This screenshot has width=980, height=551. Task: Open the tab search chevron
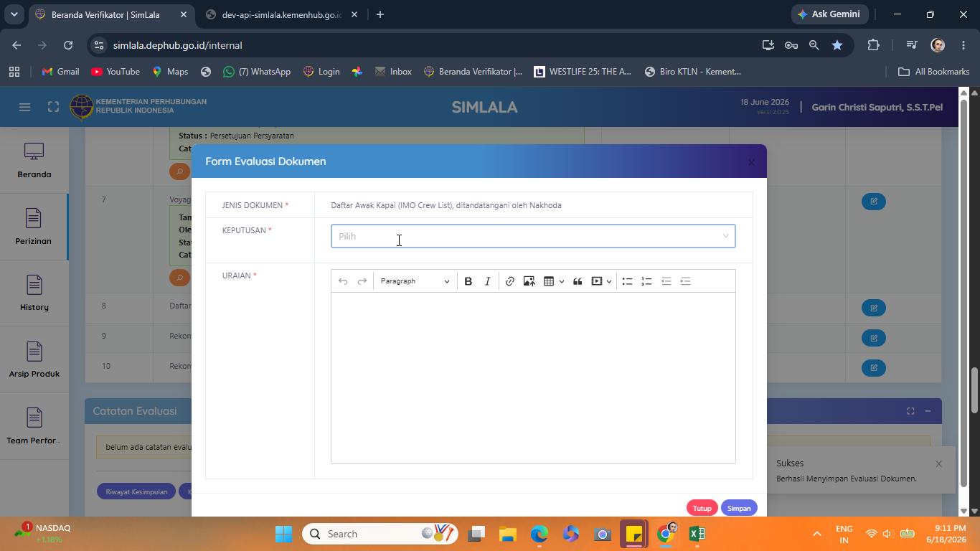coord(14,14)
